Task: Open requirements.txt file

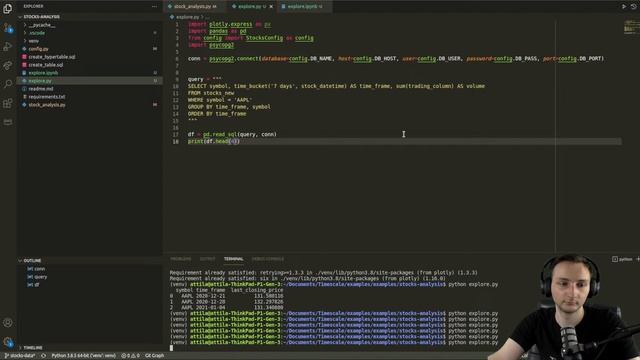Action: tap(89, 97)
